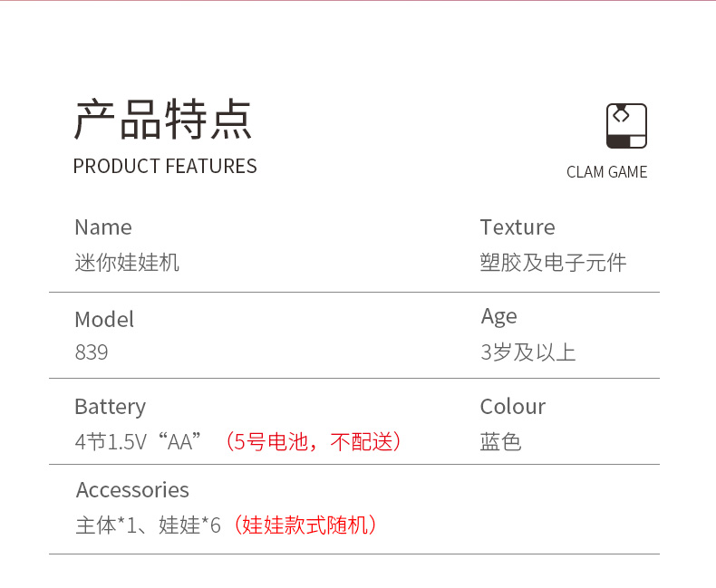
Task: Click the 4节1.5V AA battery text
Action: pyautogui.click(x=139, y=441)
